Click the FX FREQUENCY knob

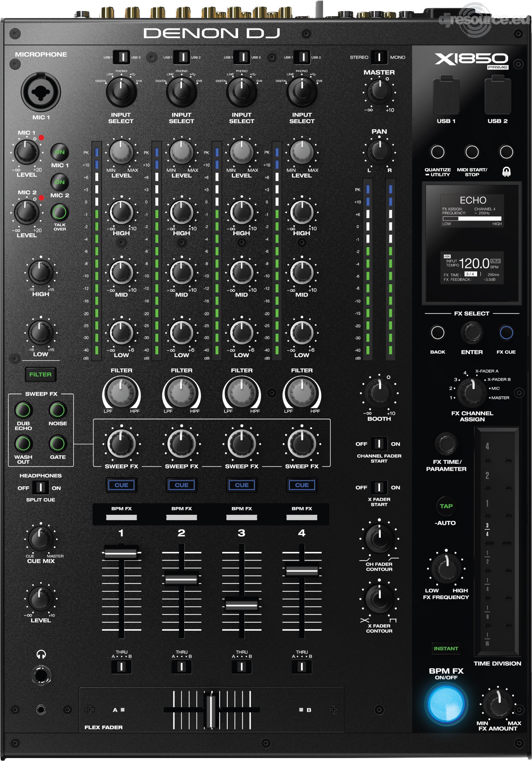[446, 568]
